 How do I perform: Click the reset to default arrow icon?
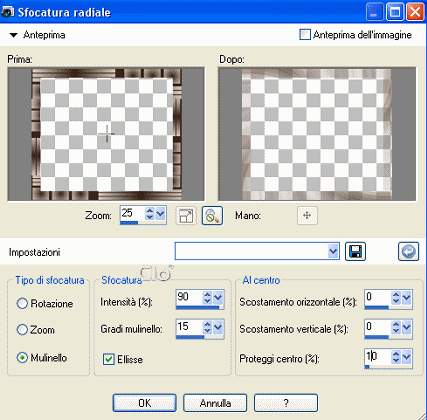pyautogui.click(x=408, y=251)
